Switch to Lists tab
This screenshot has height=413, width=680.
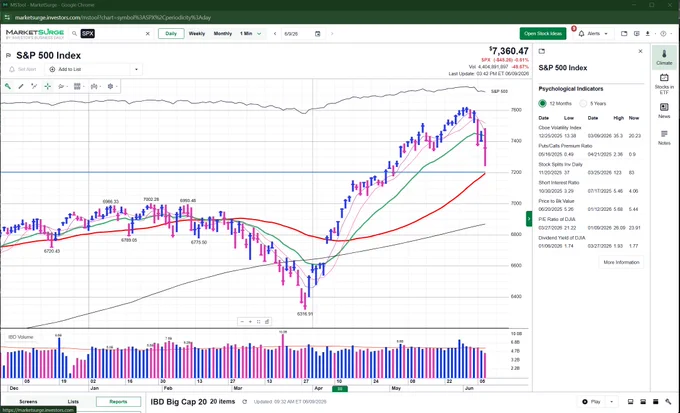[73, 402]
